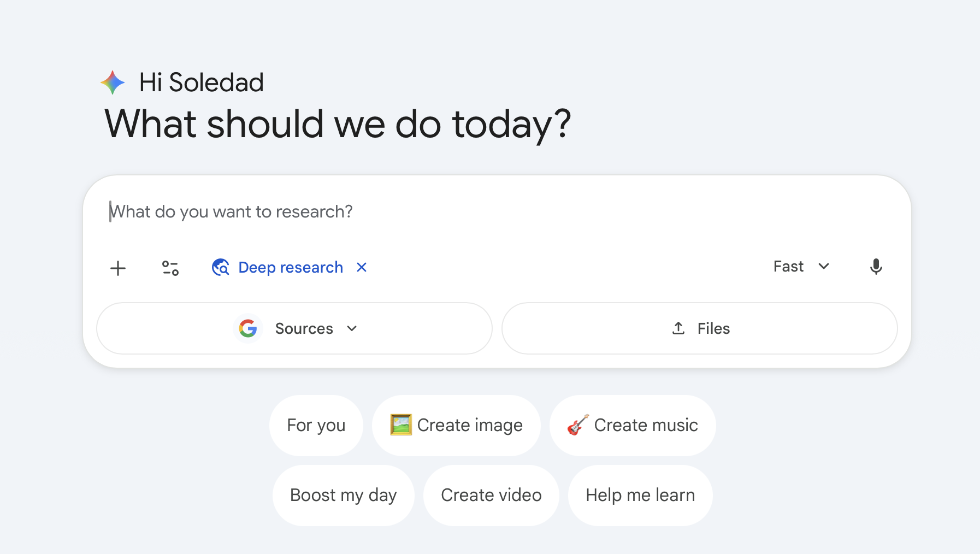Click the plus add-attachment icon

tap(118, 268)
